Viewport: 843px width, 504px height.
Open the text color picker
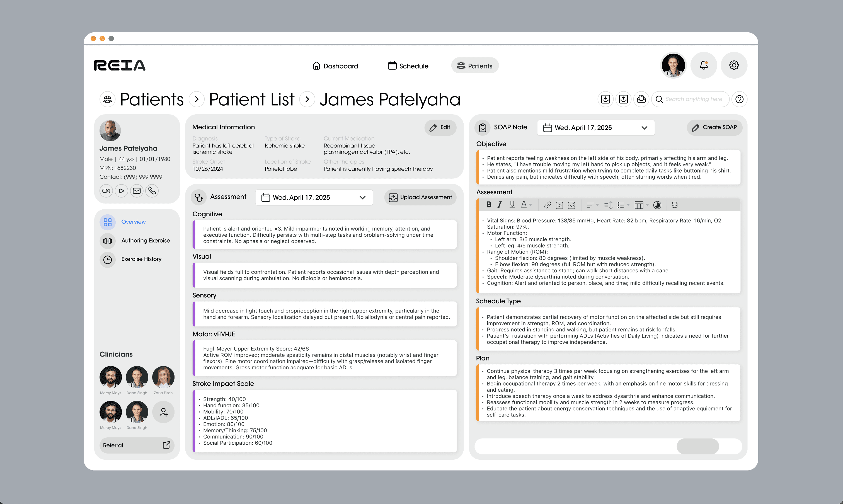pyautogui.click(x=526, y=205)
